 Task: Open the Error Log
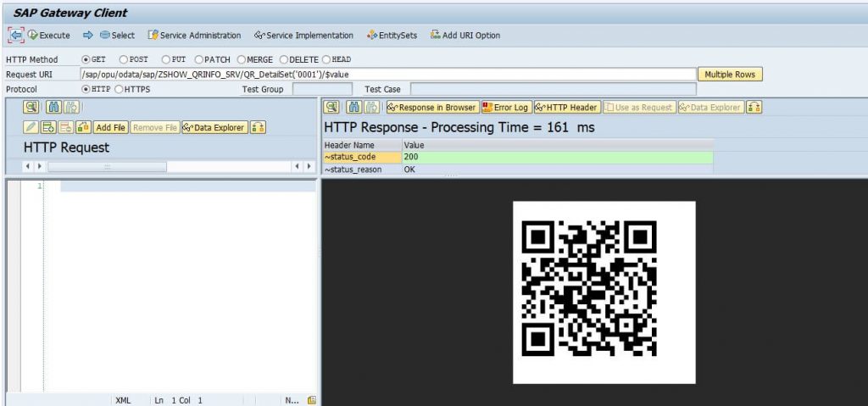point(506,108)
